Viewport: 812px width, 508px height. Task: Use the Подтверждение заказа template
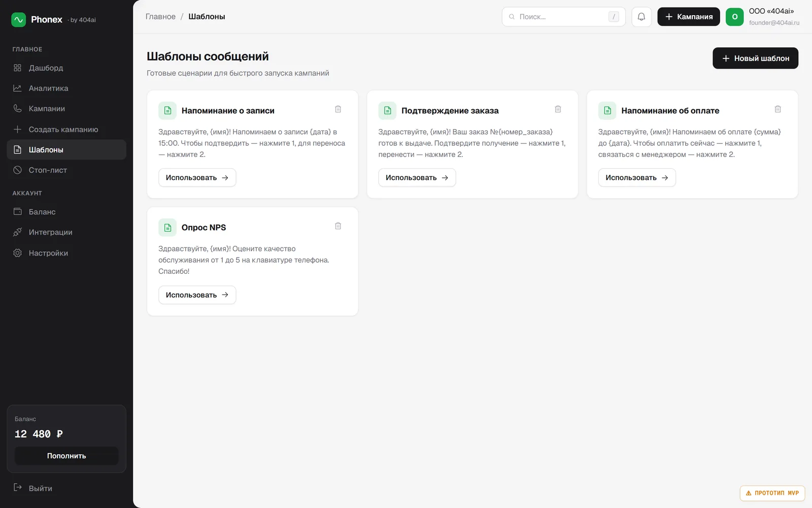[x=417, y=178]
